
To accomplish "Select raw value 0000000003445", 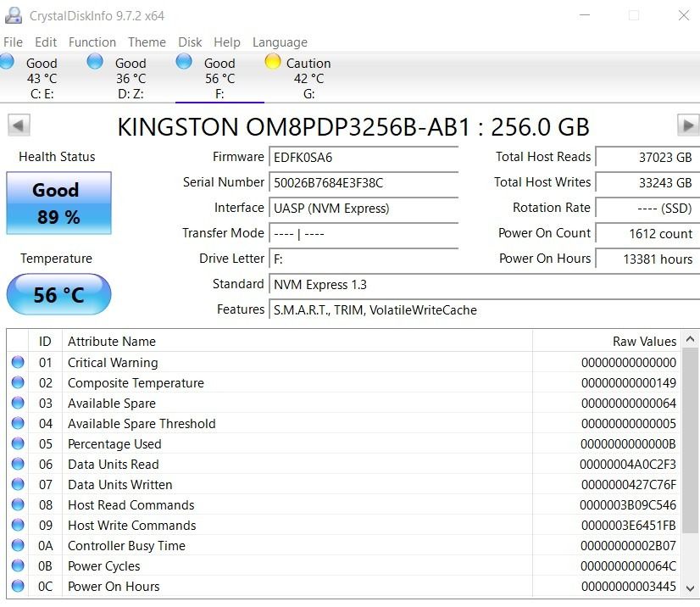I will 629,586.
